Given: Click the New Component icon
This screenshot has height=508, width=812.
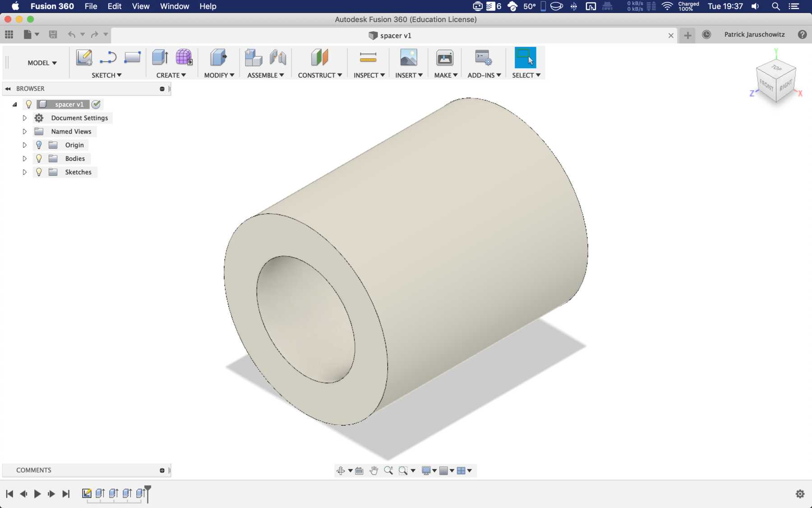Looking at the screenshot, I should point(254,57).
